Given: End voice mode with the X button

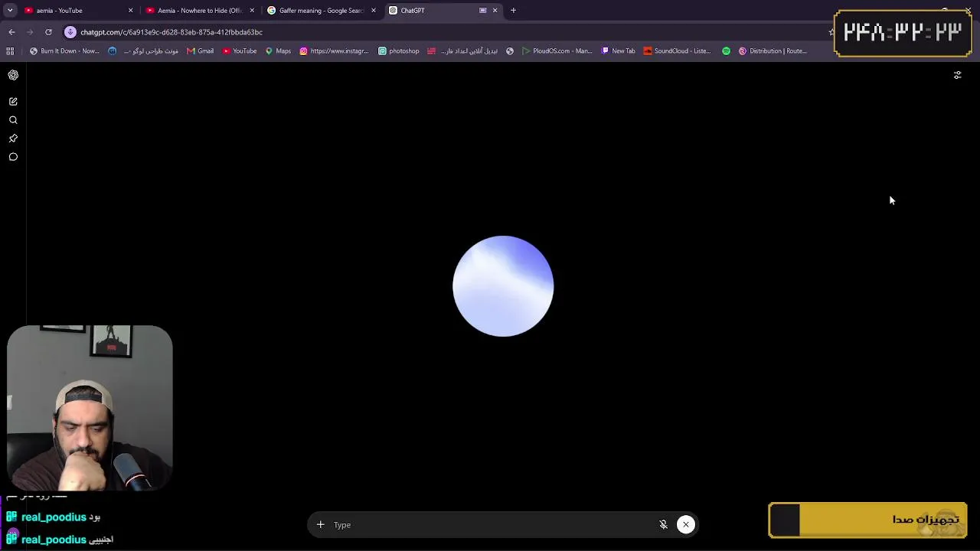Looking at the screenshot, I should pyautogui.click(x=686, y=525).
